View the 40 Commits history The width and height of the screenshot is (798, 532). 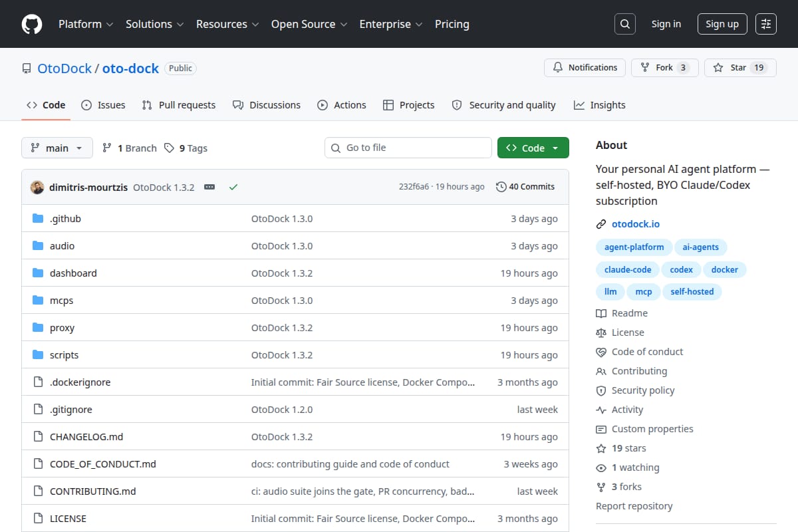(525, 187)
